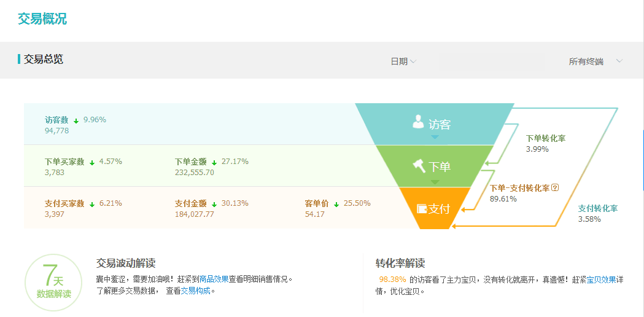Click the 交易概况 page title
This screenshot has width=644, height=317.
(42, 18)
